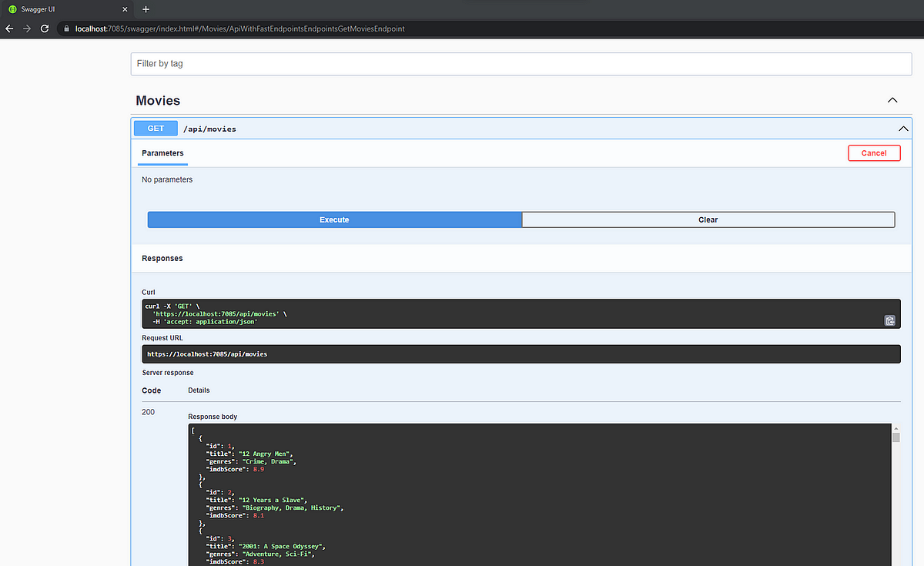Collapse the Movies section chevron
This screenshot has height=566, width=924.
coord(892,100)
